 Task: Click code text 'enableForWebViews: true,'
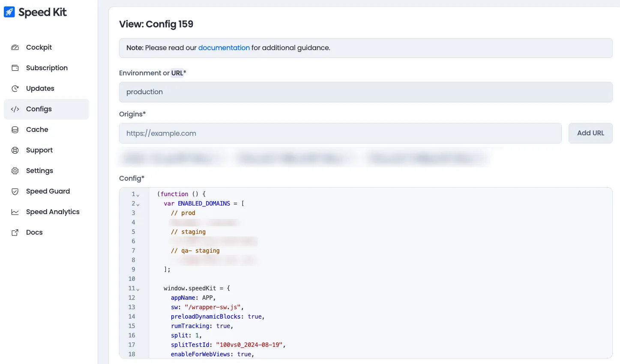pyautogui.click(x=213, y=354)
